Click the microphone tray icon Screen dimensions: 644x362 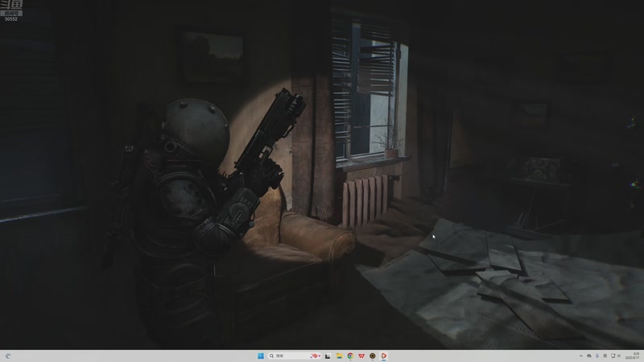point(597,356)
